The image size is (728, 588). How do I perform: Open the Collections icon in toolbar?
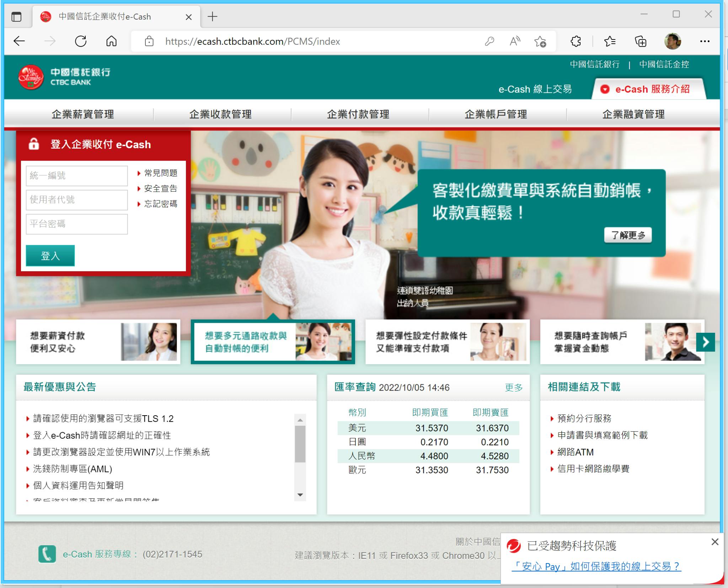[641, 41]
